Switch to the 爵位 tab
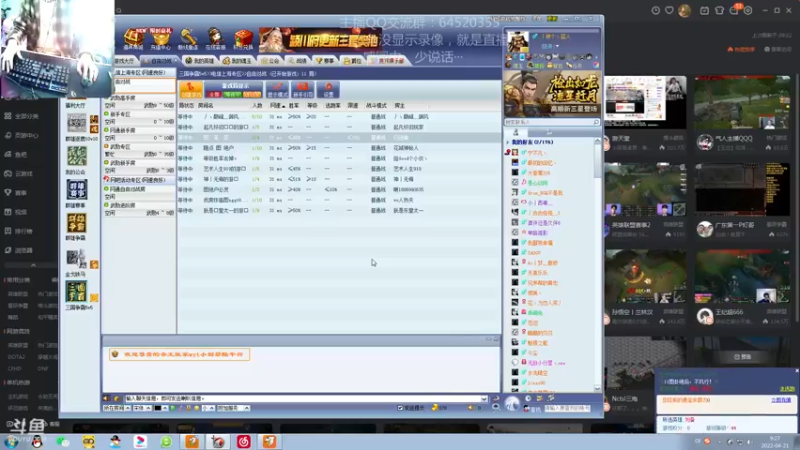 352,61
